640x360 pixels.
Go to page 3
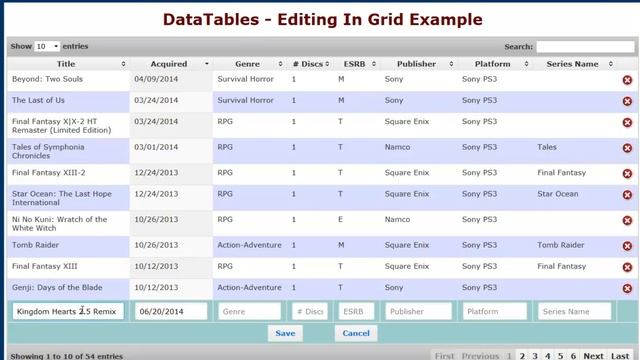pyautogui.click(x=535, y=356)
